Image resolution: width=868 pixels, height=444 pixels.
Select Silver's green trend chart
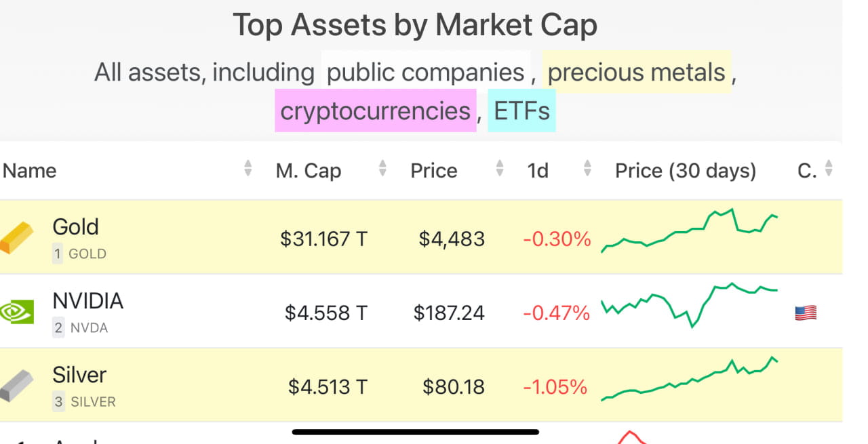pyautogui.click(x=688, y=382)
